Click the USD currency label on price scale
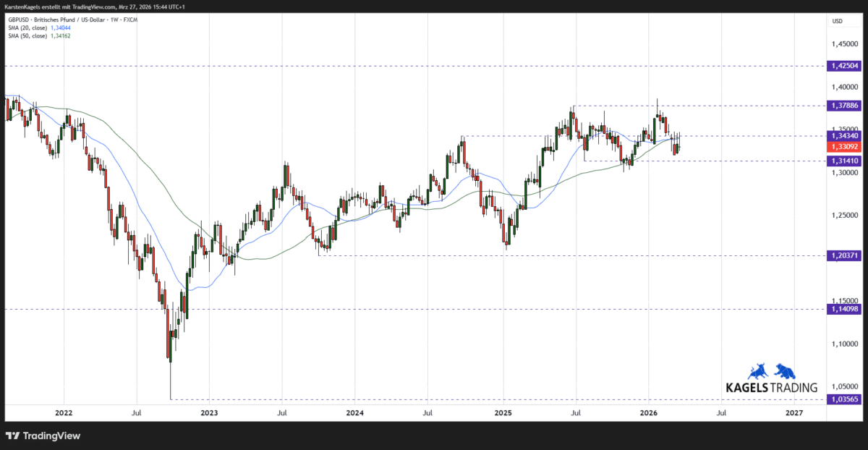The width and height of the screenshot is (868, 450). click(x=837, y=21)
